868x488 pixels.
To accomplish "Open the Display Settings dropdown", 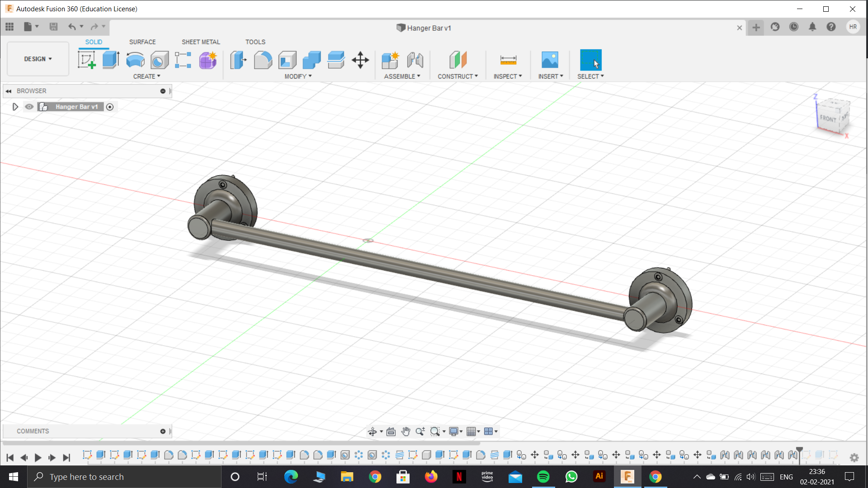I will pos(456,432).
